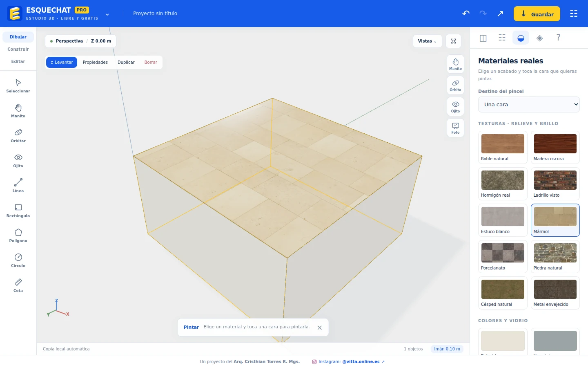
Task: Select the Ladrillo visto texture
Action: 555,184
